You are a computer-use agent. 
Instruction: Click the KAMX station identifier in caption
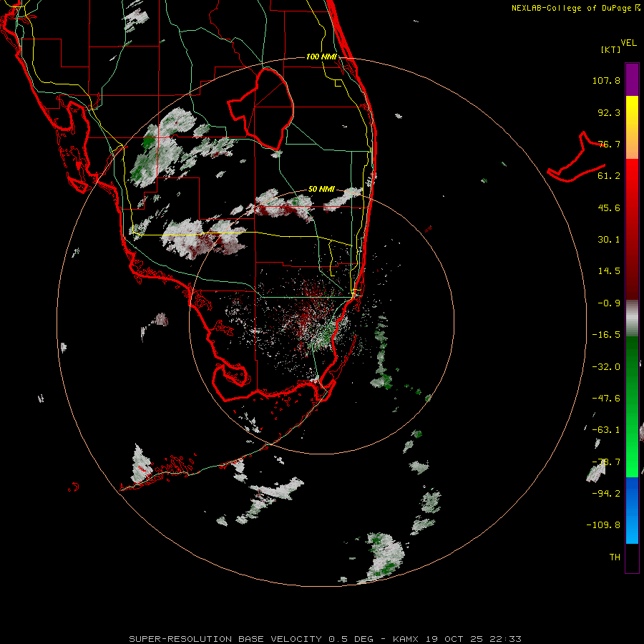coord(406,639)
